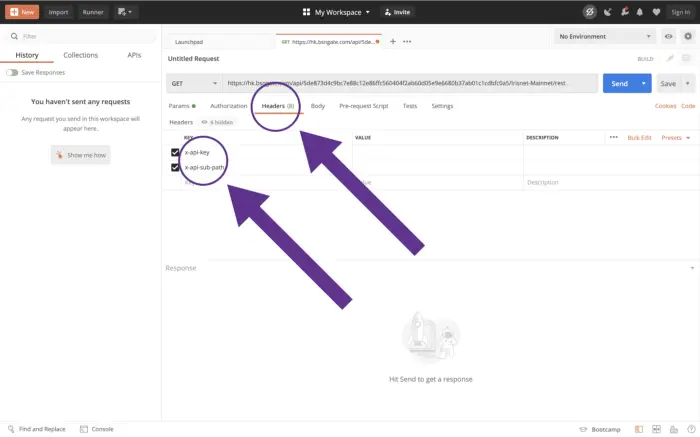Open the Tests tab
The image size is (700, 437).
[x=410, y=106]
